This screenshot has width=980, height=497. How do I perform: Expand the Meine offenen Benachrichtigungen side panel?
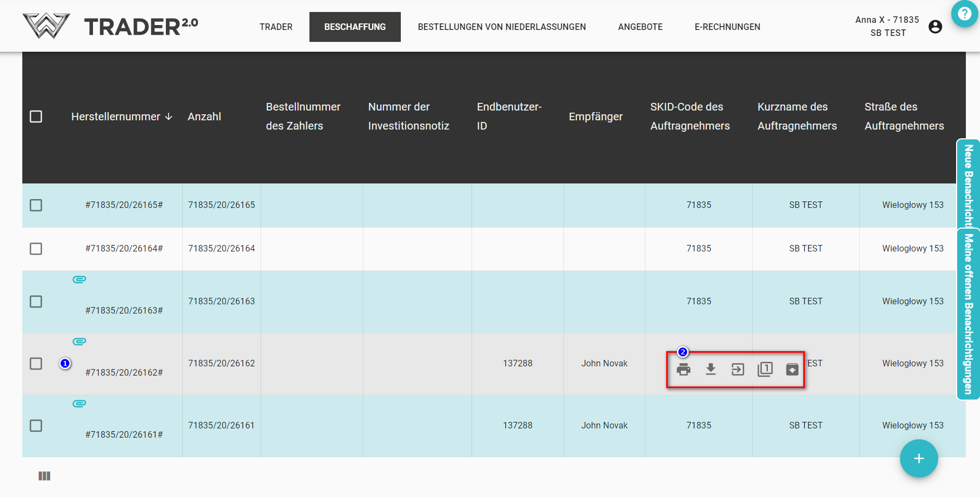[968, 314]
